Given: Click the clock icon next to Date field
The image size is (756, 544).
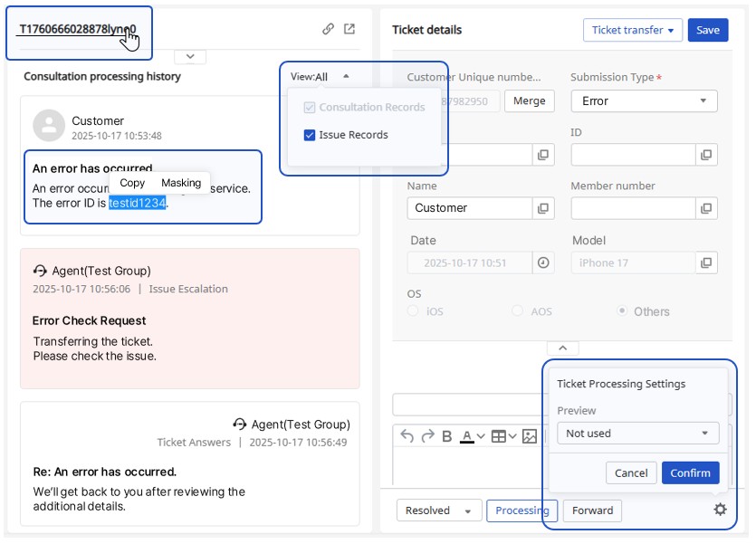Looking at the screenshot, I should (x=543, y=262).
